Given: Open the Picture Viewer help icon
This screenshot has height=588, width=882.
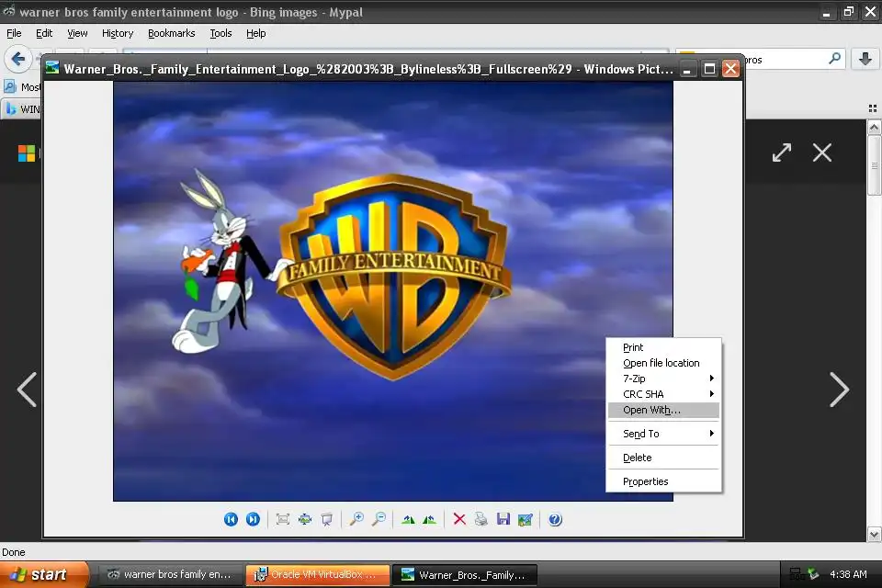Looking at the screenshot, I should click(x=555, y=519).
